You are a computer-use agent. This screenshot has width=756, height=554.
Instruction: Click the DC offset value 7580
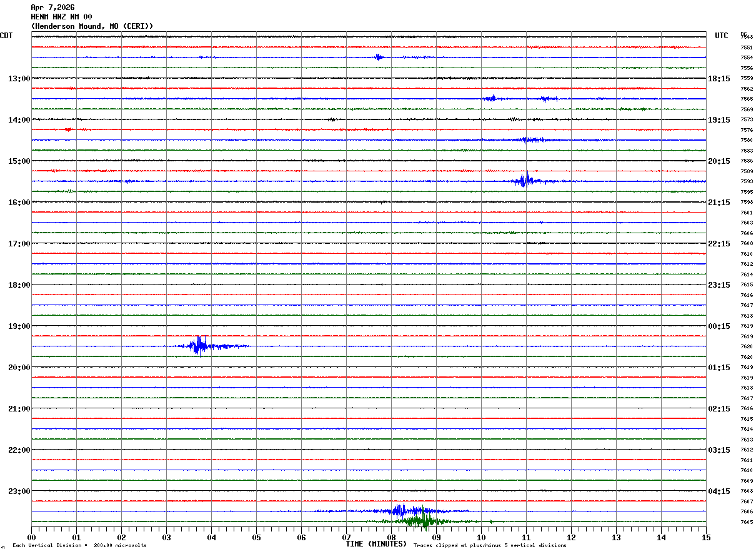point(747,141)
